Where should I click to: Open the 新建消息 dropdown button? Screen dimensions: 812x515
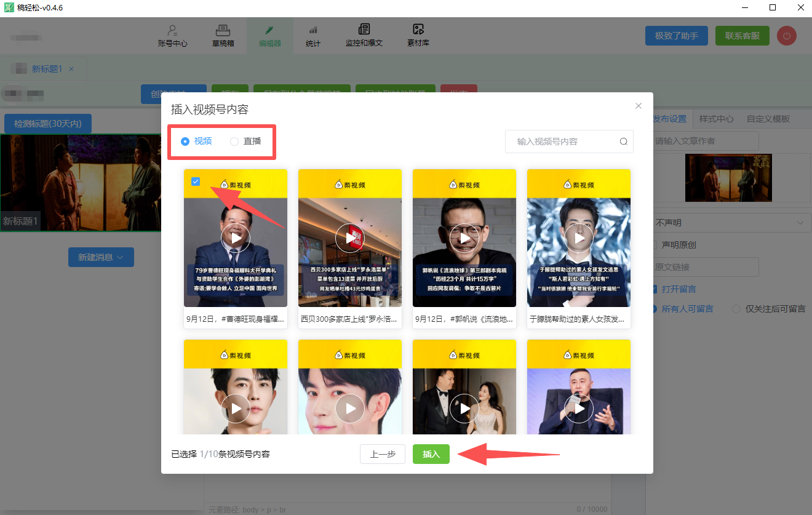coord(101,257)
